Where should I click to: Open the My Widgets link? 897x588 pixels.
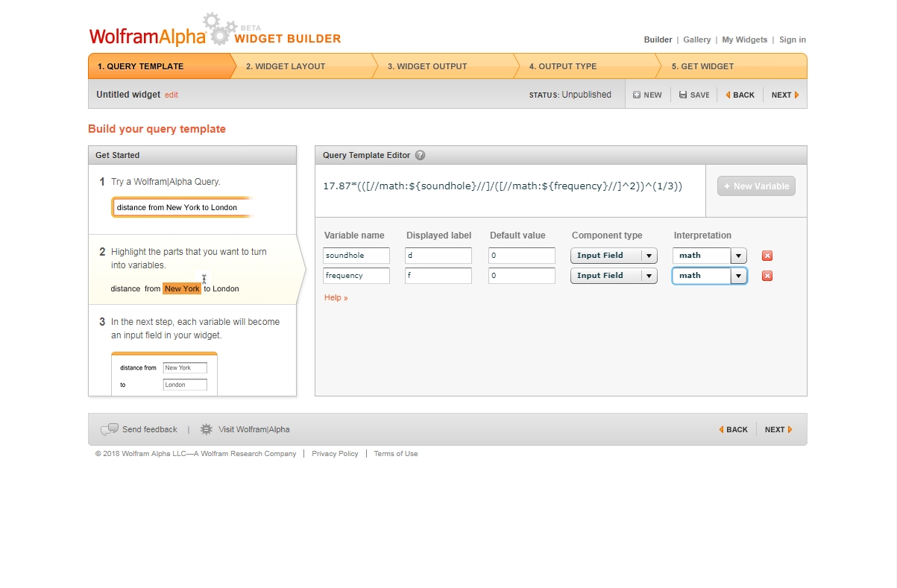[x=744, y=39]
